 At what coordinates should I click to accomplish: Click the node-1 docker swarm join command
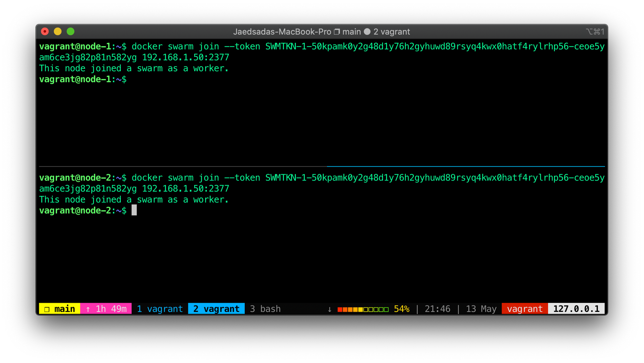[x=368, y=52]
